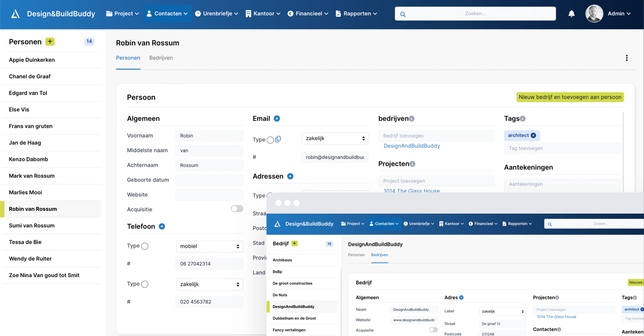Add a new address via Adressen plus

(290, 176)
